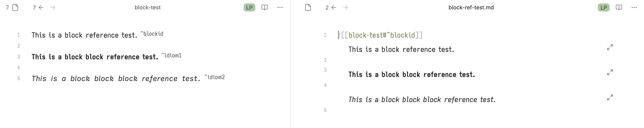Click the file icon in the block-ref-test pane
The image size is (644, 128).
(308, 7)
